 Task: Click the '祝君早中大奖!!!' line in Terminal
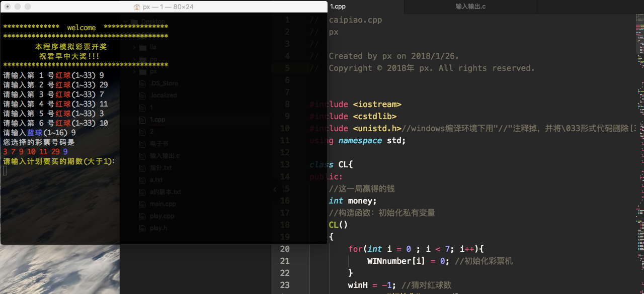click(x=69, y=56)
